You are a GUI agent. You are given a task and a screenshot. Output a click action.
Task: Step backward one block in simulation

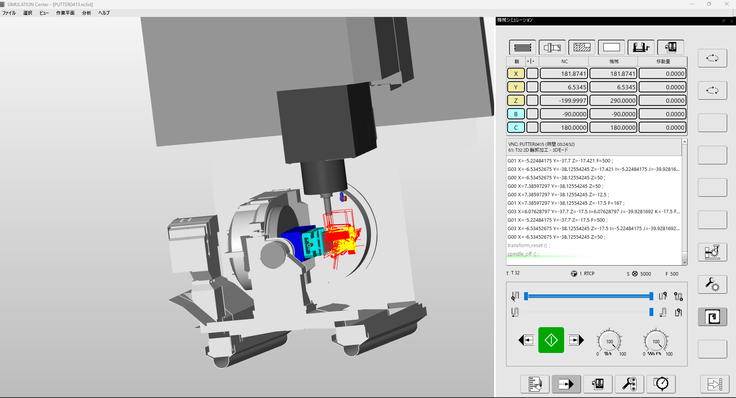(526, 340)
